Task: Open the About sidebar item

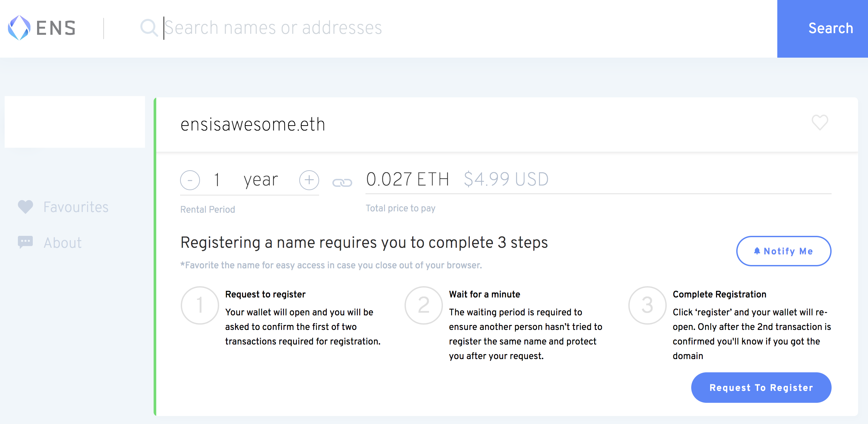Action: pyautogui.click(x=63, y=243)
